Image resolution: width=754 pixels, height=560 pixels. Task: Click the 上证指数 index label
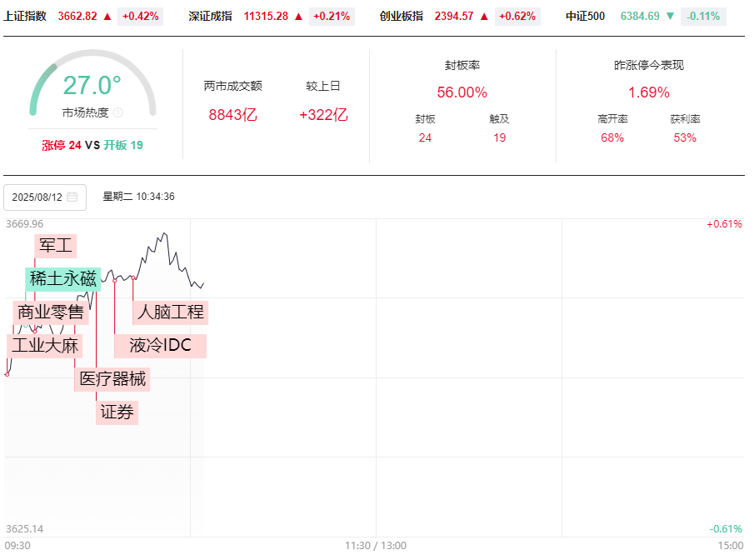(x=25, y=16)
